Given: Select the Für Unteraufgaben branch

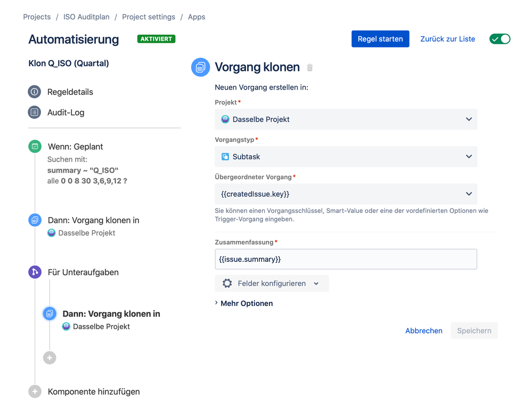Looking at the screenshot, I should [x=83, y=272].
